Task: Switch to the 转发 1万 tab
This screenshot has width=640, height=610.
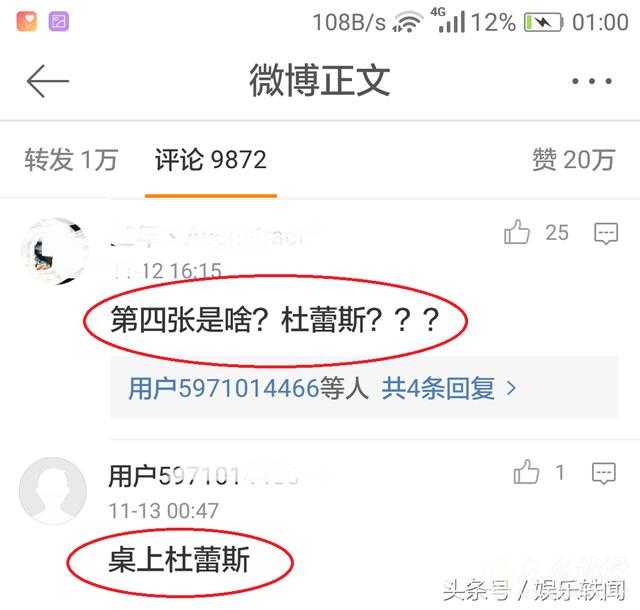Action: [71, 159]
